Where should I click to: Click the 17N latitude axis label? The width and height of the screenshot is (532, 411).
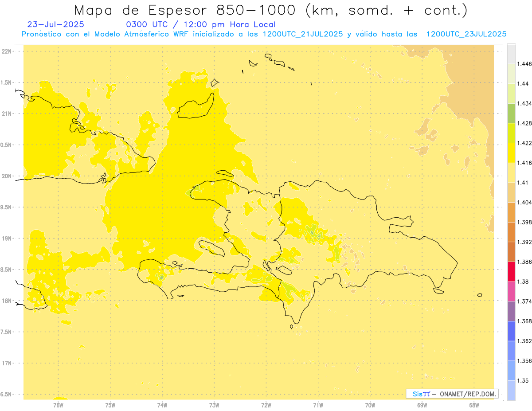[7, 363]
